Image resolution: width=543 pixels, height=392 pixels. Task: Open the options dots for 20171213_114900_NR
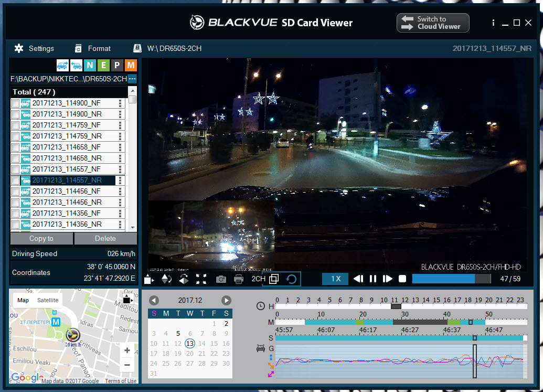click(120, 114)
